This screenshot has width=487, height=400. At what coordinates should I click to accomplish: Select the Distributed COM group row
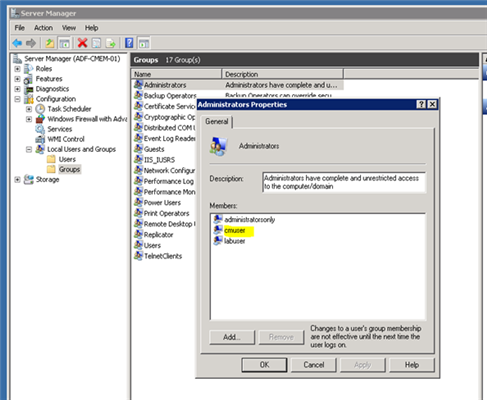(x=164, y=128)
